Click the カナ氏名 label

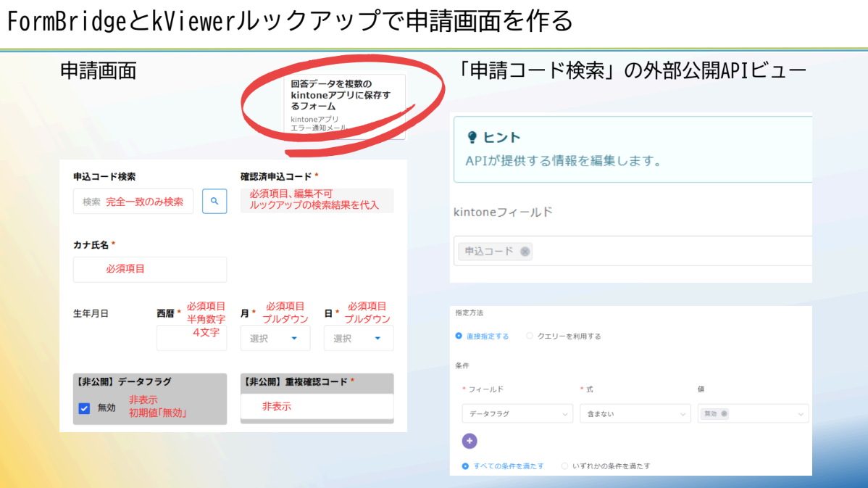click(x=91, y=245)
